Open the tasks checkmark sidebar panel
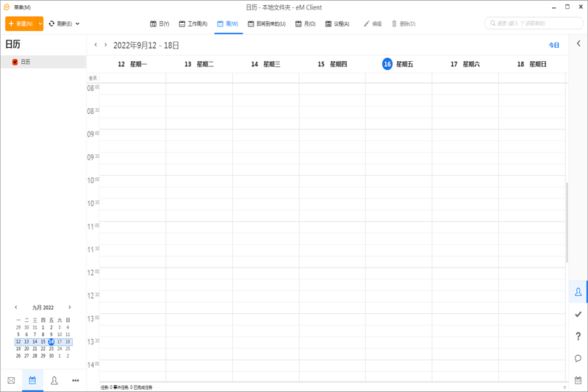Screen dimensions: 588x392 [x=578, y=314]
